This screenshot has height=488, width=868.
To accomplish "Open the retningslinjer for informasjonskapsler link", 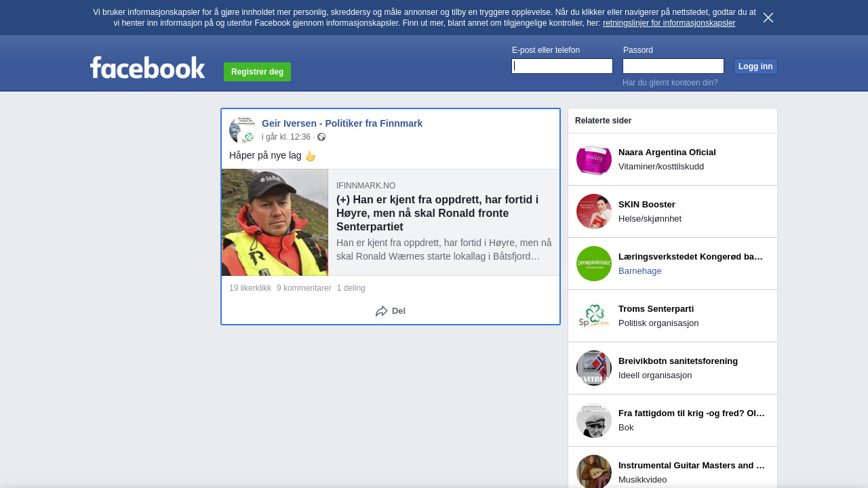I will point(669,23).
